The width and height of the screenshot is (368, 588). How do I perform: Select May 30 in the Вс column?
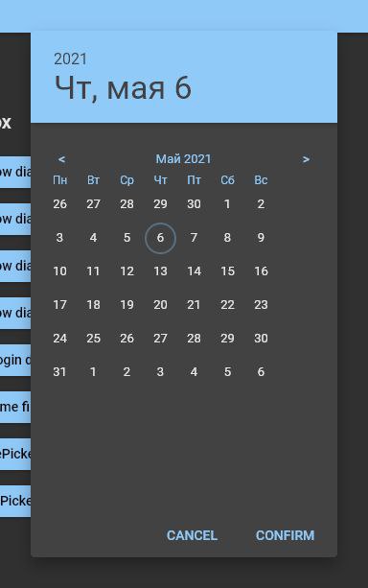tap(261, 339)
